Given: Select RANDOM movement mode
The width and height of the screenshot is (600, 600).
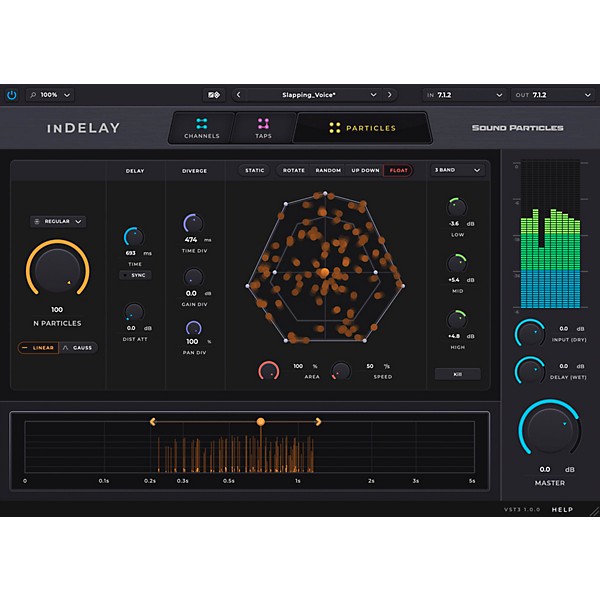Looking at the screenshot, I should 328,170.
